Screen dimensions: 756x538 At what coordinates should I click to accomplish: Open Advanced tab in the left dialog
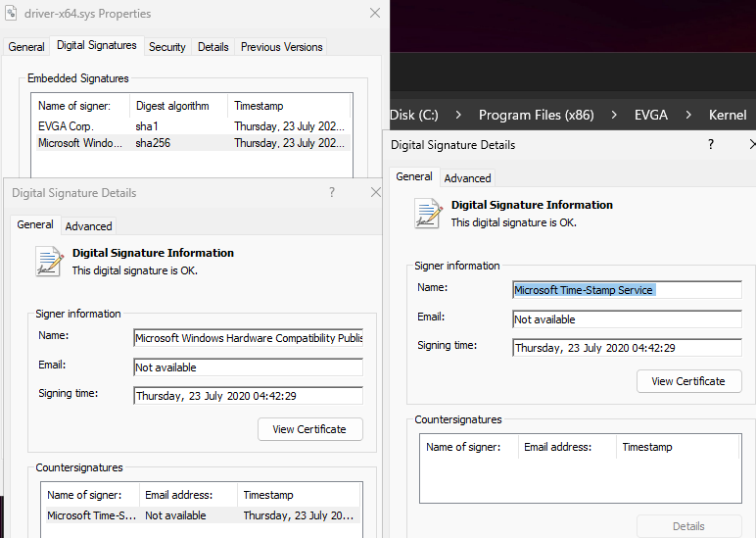click(x=88, y=226)
